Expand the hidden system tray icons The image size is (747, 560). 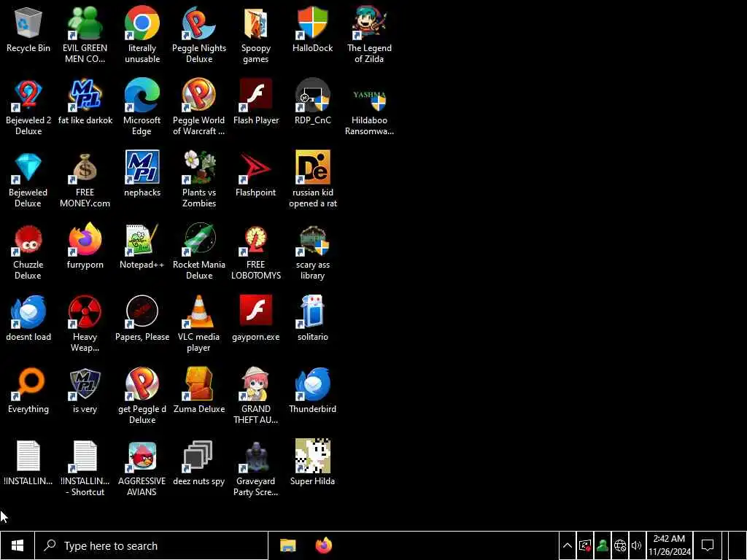tap(568, 545)
